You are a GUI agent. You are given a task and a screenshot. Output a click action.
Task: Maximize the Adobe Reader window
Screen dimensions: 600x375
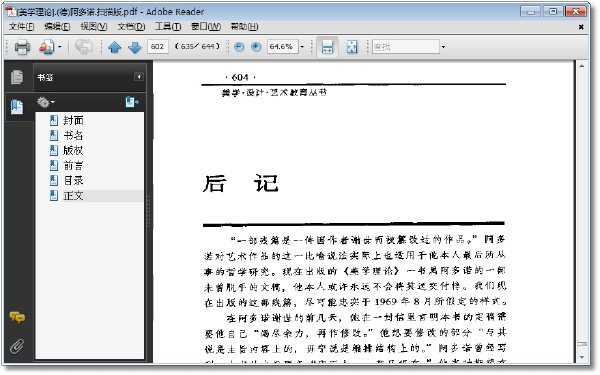click(553, 11)
